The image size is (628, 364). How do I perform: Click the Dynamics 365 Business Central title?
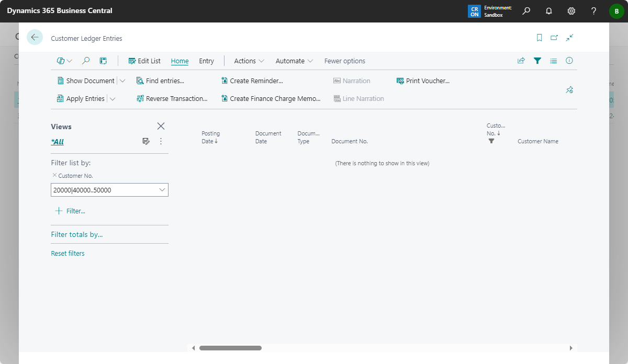[x=60, y=10]
